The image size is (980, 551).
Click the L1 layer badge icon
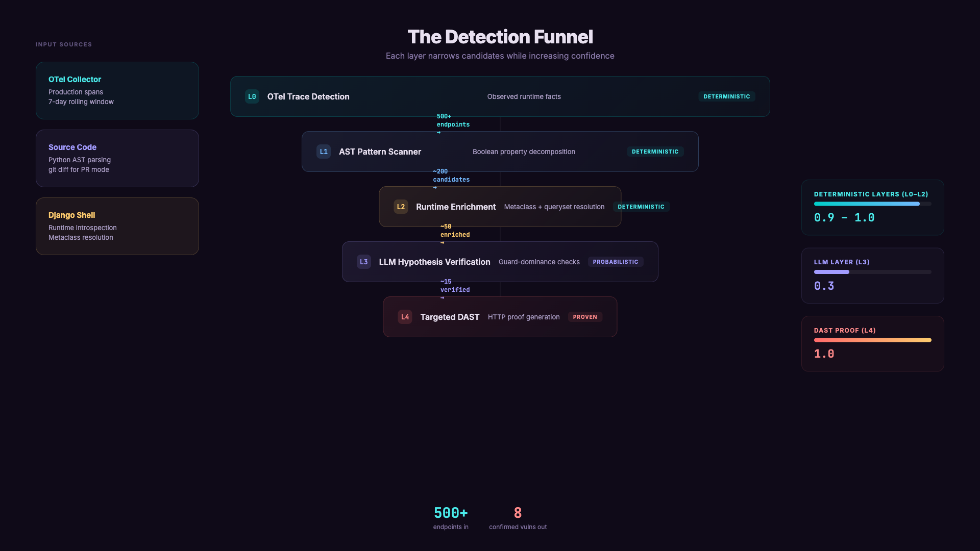pos(324,152)
